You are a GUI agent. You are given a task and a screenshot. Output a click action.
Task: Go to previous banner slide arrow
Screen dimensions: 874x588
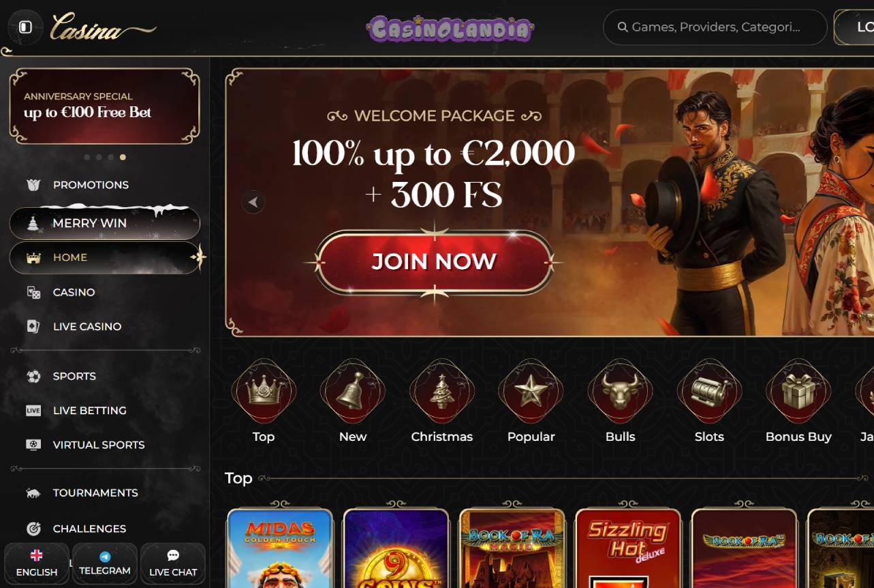point(253,202)
